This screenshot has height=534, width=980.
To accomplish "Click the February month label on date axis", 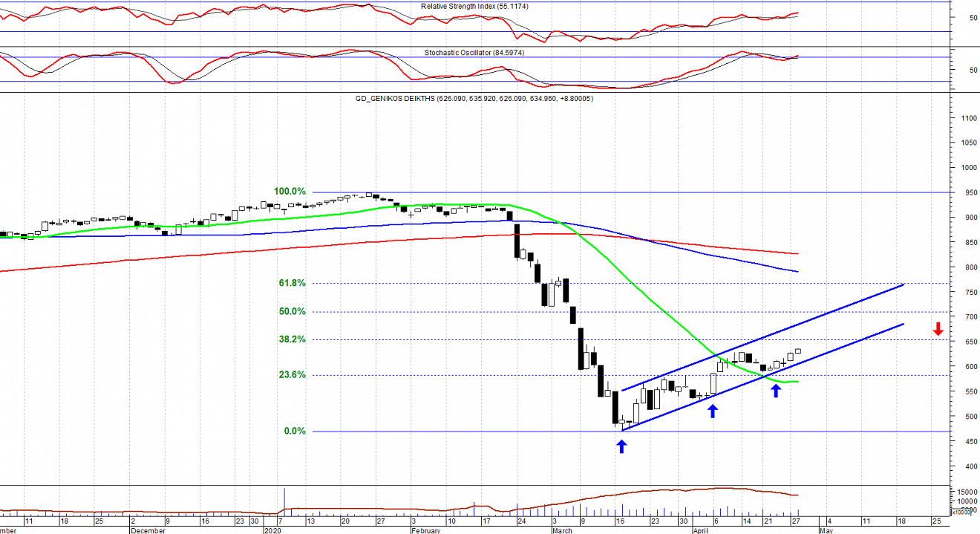I will 426,530.
